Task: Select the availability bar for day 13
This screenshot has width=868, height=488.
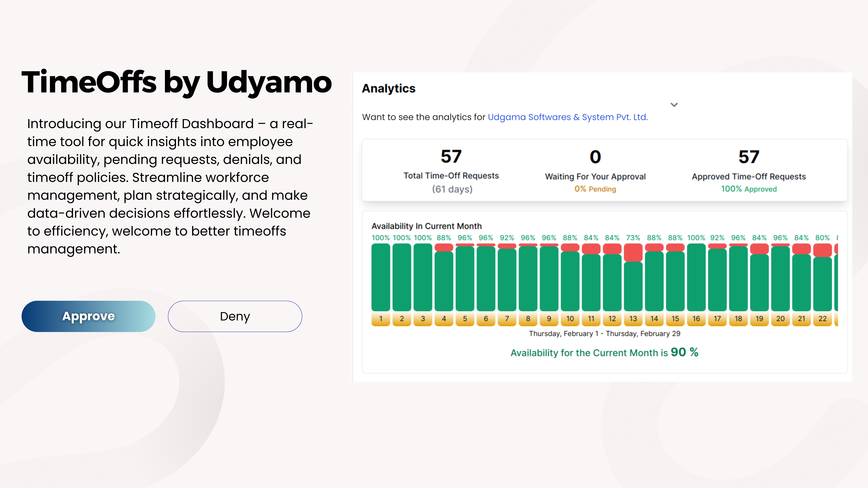Action: point(633,277)
